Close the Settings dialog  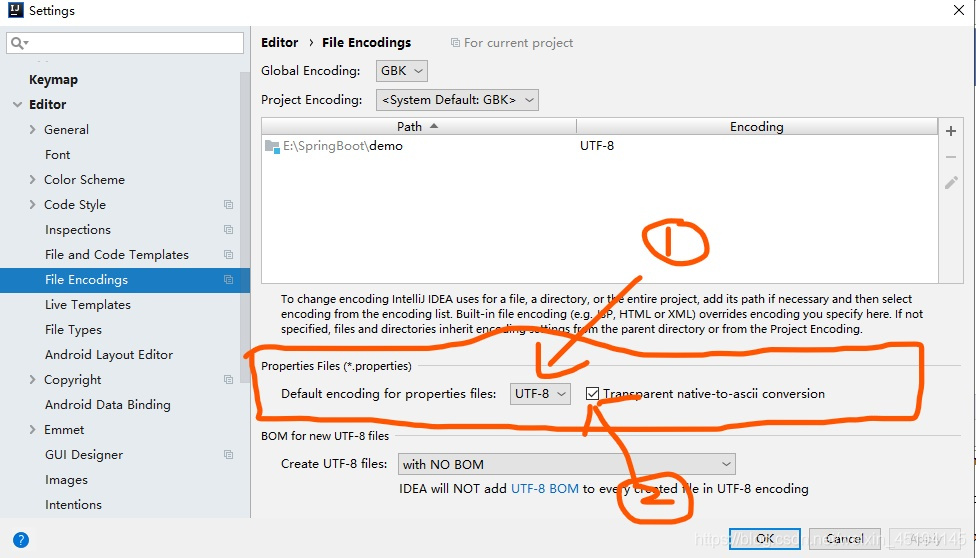959,10
